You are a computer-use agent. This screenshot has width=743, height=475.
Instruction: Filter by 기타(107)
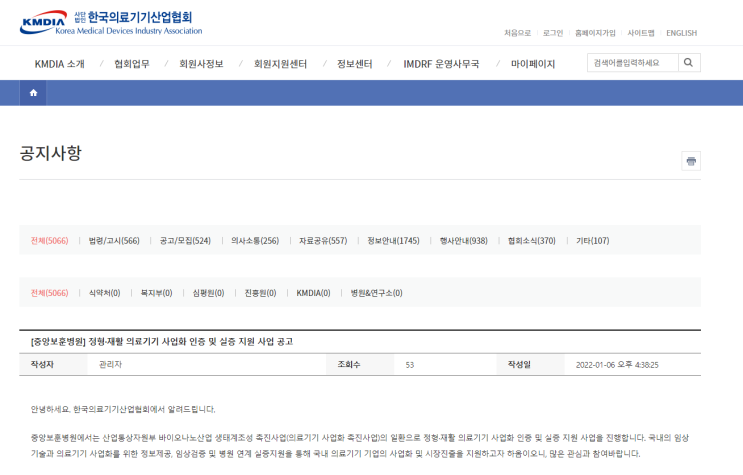[592, 241]
